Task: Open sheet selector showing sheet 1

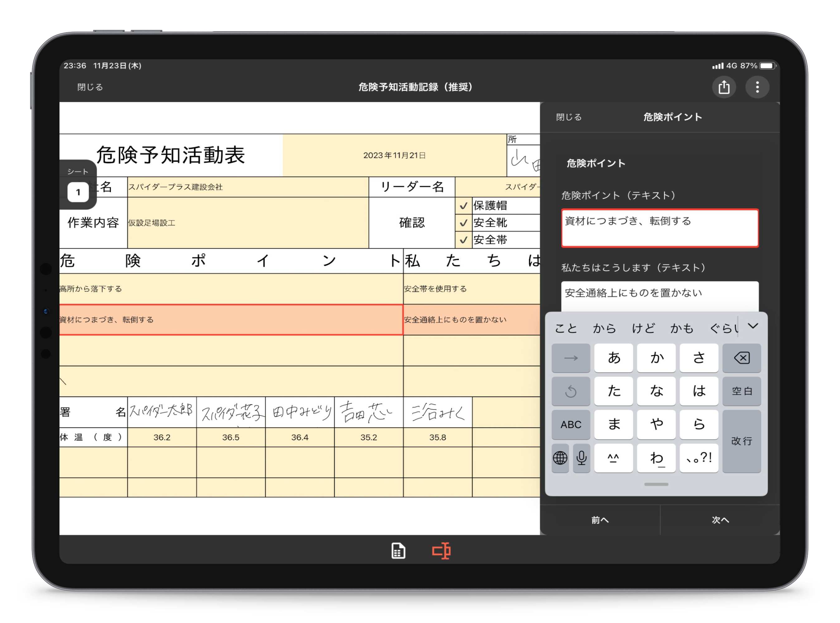Action: pos(78,192)
